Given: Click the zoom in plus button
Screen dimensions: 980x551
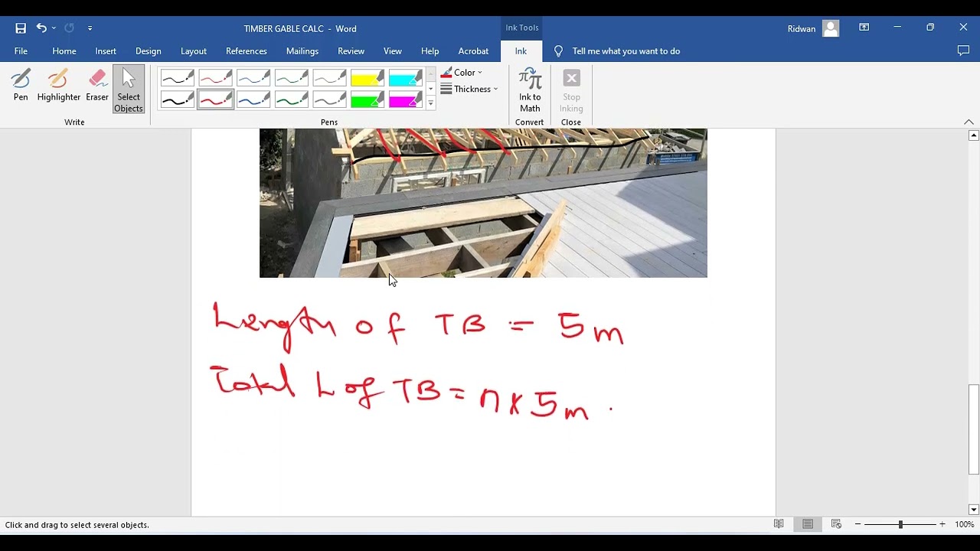Looking at the screenshot, I should 942,524.
